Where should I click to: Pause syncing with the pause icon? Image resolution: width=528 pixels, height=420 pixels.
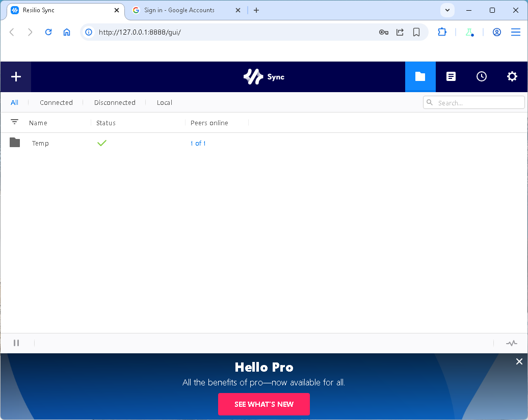(x=16, y=343)
